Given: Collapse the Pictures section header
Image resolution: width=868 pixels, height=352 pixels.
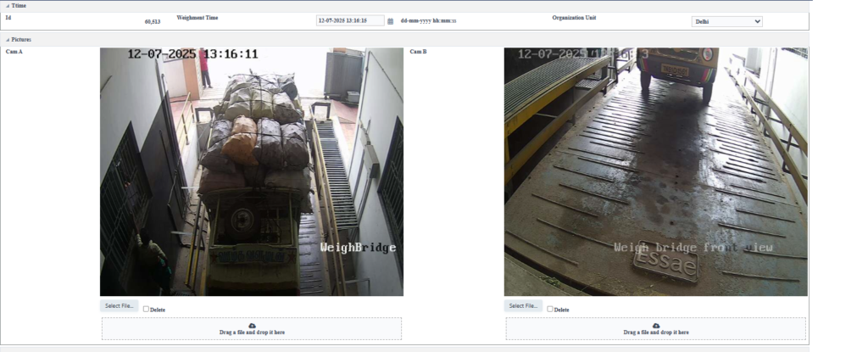Looking at the screenshot, I should point(22,39).
